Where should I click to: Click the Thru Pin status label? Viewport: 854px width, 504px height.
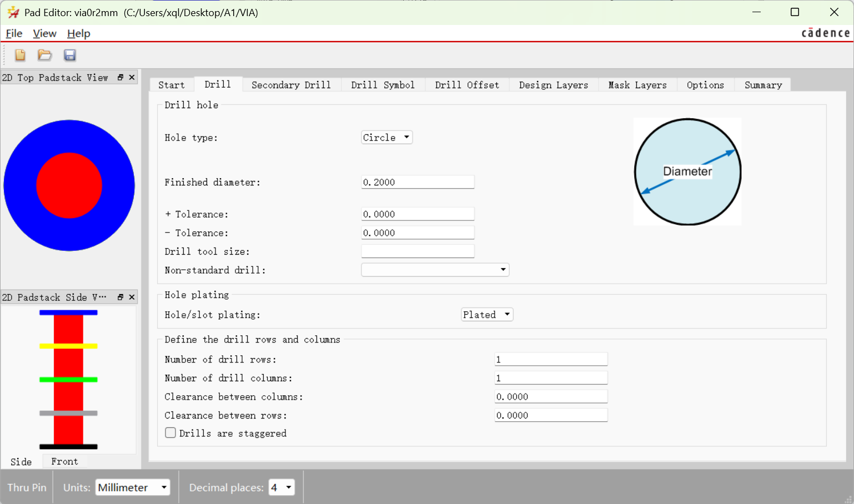pyautogui.click(x=27, y=487)
